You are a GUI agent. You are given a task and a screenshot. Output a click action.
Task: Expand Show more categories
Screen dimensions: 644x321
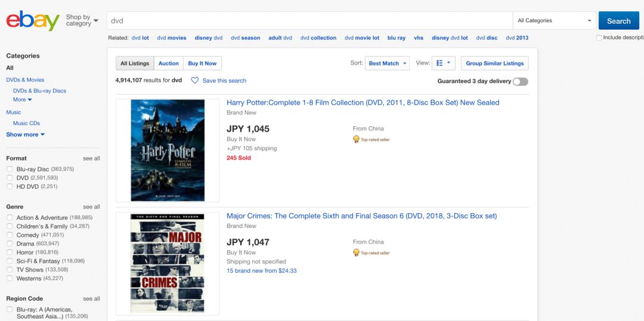pos(26,135)
